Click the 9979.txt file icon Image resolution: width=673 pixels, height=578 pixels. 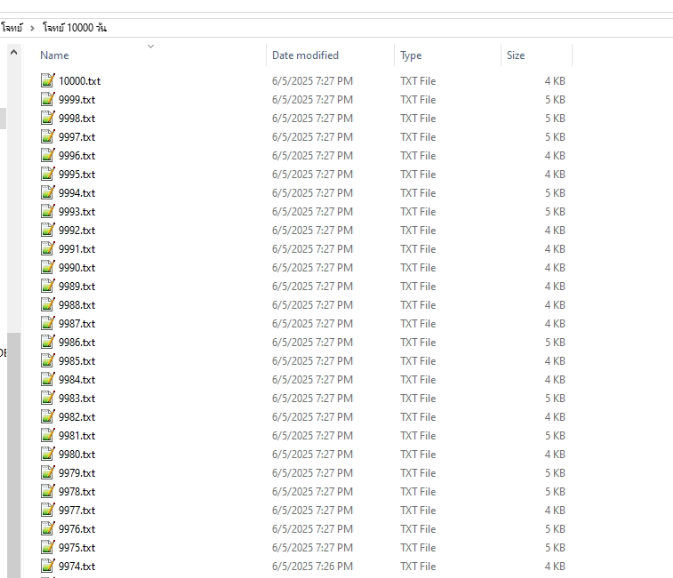(x=48, y=472)
